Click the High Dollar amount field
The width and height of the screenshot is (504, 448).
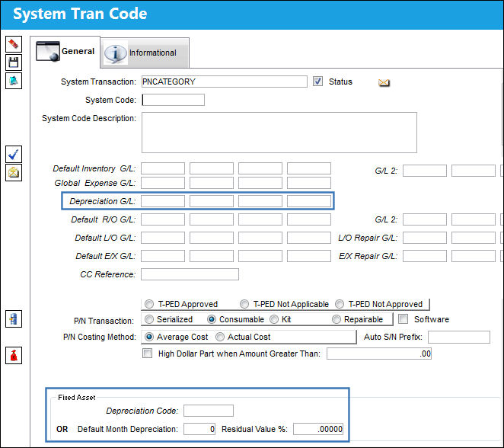[x=379, y=354]
